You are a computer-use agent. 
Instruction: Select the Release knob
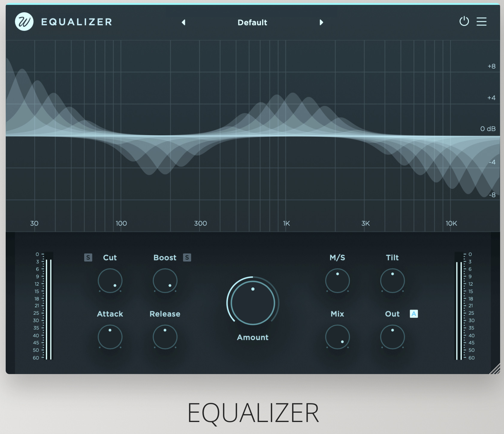click(165, 337)
